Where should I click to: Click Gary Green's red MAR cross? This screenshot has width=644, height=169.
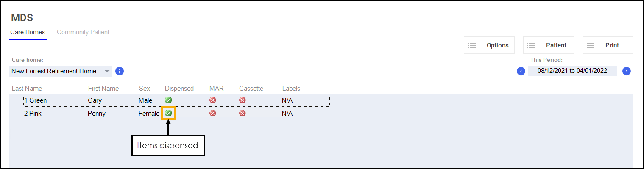(x=213, y=100)
